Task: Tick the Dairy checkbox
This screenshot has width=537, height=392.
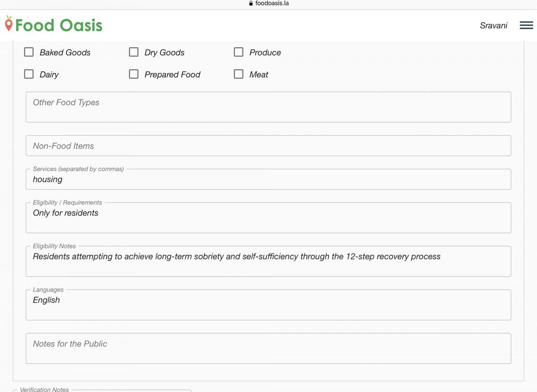Action: [x=29, y=74]
